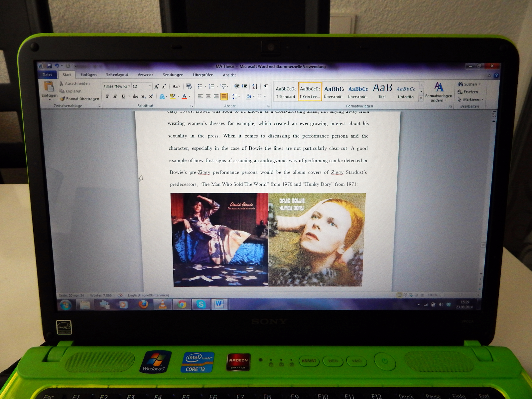Clear formatting with the eraser icon
This screenshot has width=532, height=399.
tap(189, 86)
